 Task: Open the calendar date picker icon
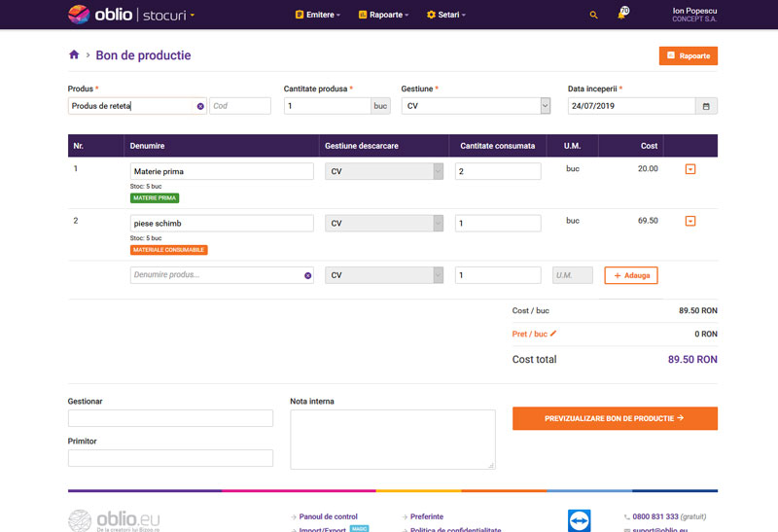(706, 106)
